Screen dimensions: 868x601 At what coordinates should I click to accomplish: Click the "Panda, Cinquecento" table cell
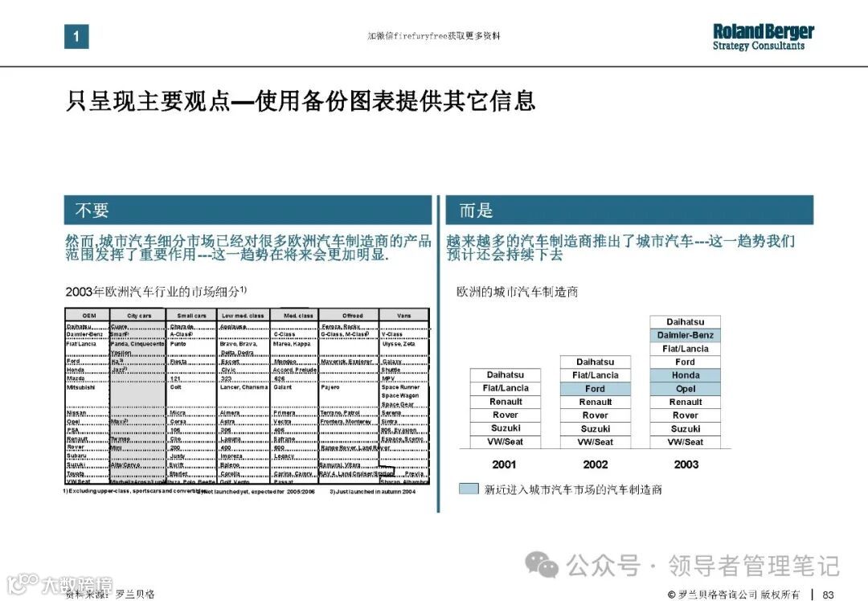point(137,344)
